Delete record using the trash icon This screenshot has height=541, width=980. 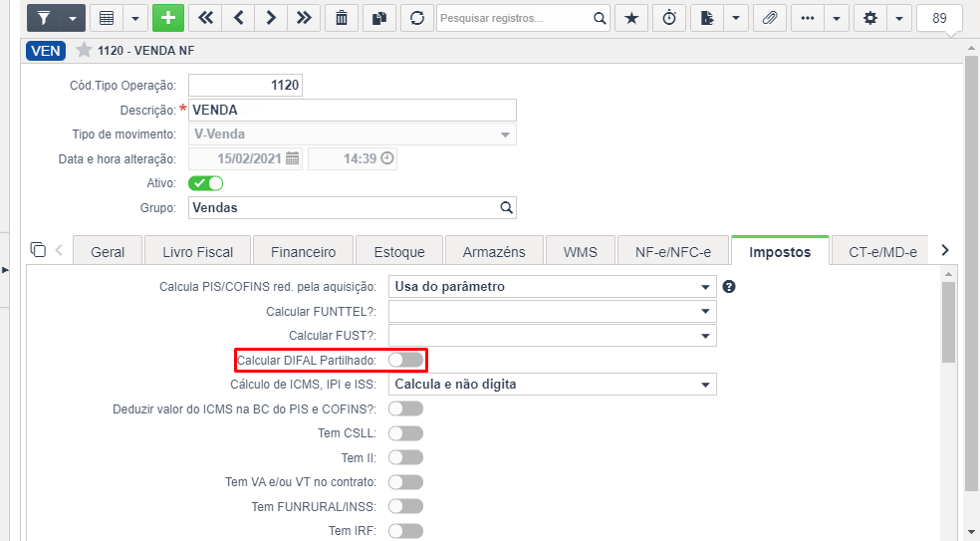(342, 18)
